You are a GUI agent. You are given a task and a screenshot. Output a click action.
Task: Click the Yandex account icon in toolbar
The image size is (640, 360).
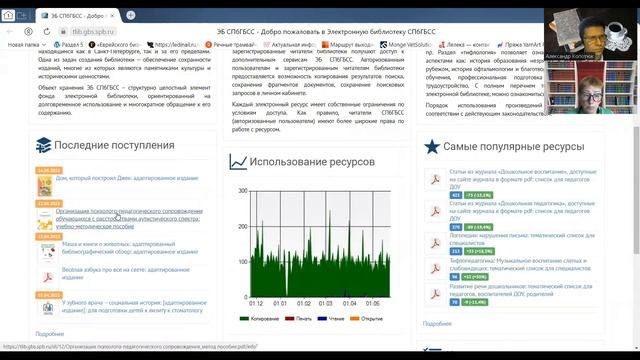28,31
